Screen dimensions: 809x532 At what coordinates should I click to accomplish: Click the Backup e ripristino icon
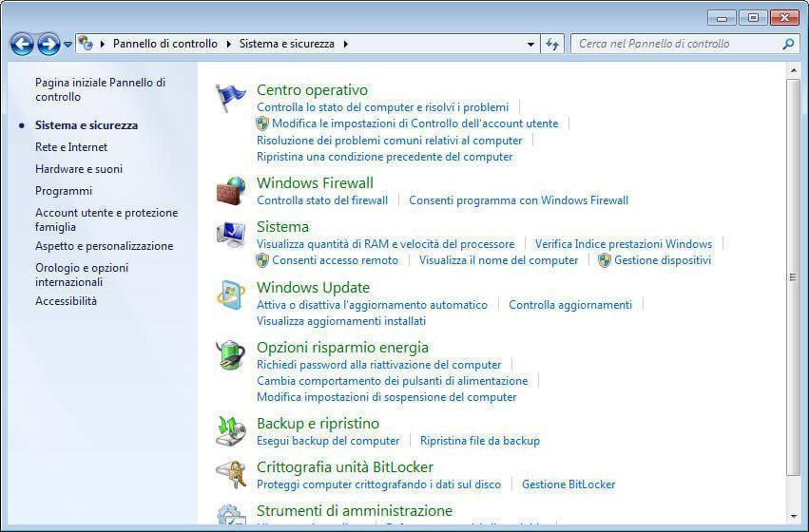(231, 431)
